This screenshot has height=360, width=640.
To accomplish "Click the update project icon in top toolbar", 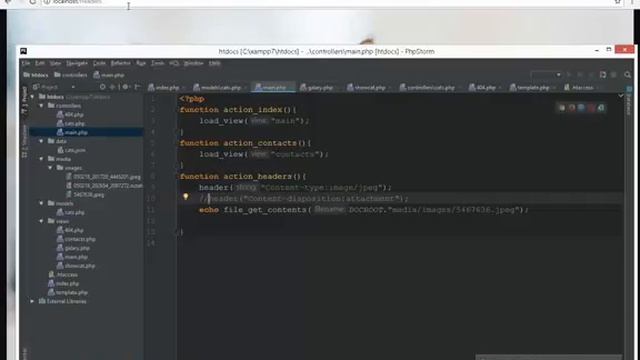I will [x=603, y=75].
